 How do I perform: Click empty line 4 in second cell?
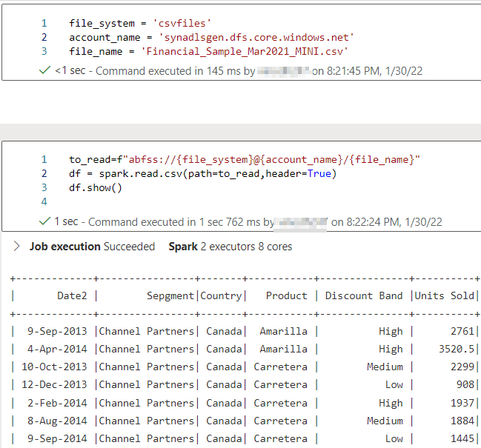(148, 201)
